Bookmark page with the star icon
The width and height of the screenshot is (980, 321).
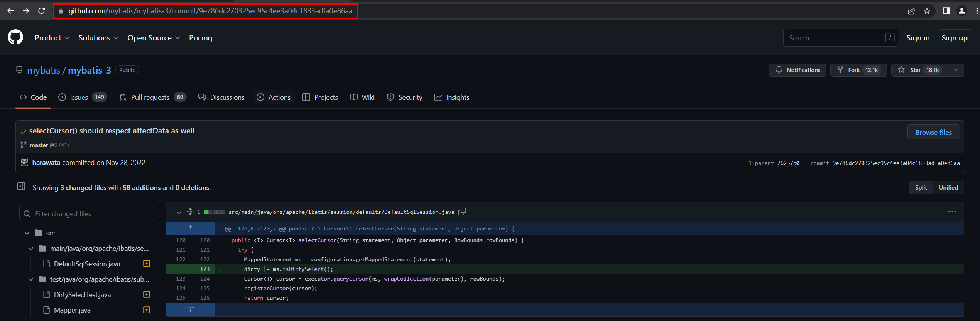point(927,11)
